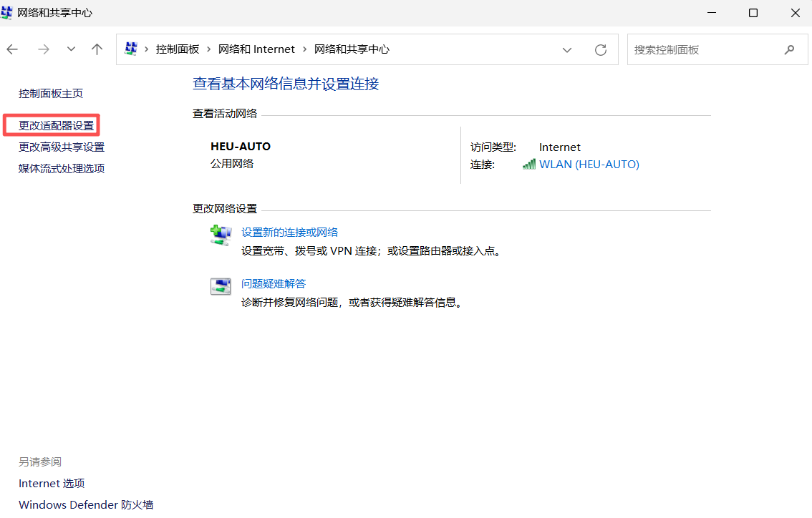Image resolution: width=812 pixels, height=518 pixels.
Task: Click the forward navigation arrow
Action: (44, 49)
